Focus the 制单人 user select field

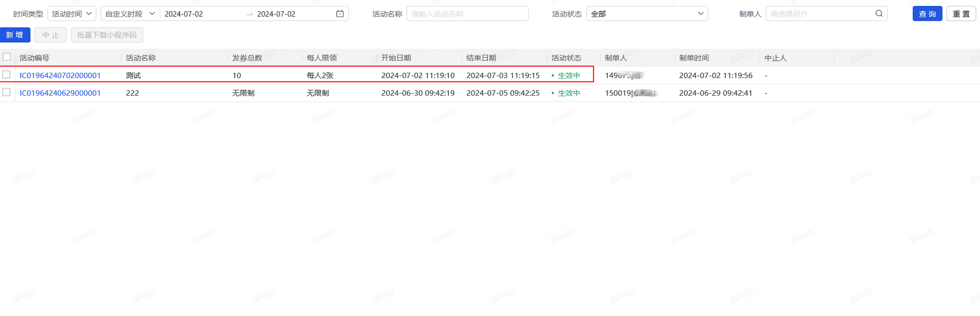[827, 13]
